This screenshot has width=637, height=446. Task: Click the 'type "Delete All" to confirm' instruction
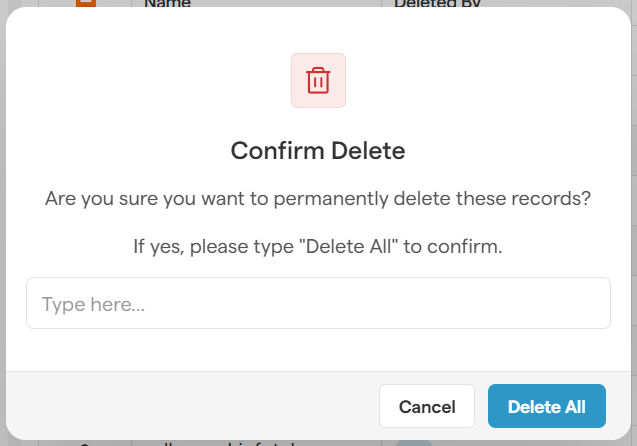[x=318, y=246]
